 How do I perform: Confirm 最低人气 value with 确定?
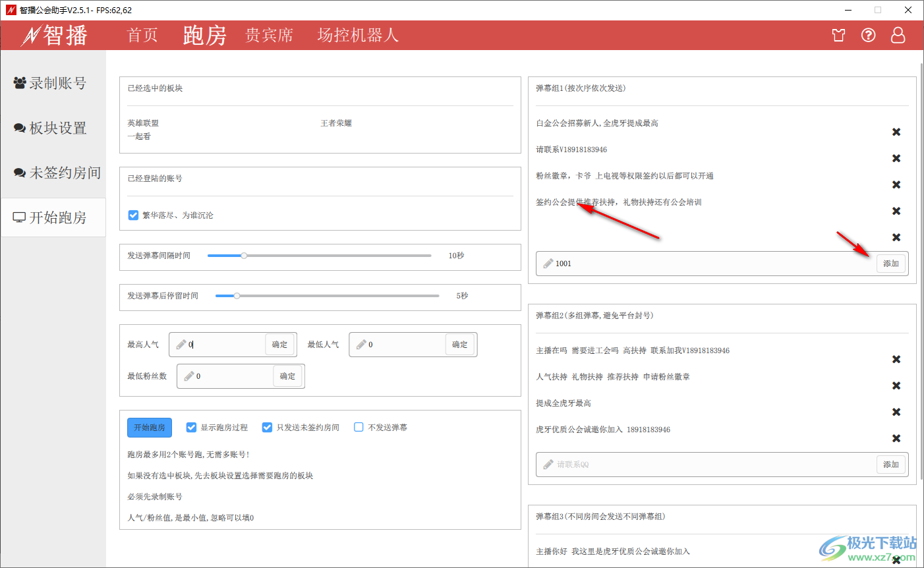pos(460,345)
